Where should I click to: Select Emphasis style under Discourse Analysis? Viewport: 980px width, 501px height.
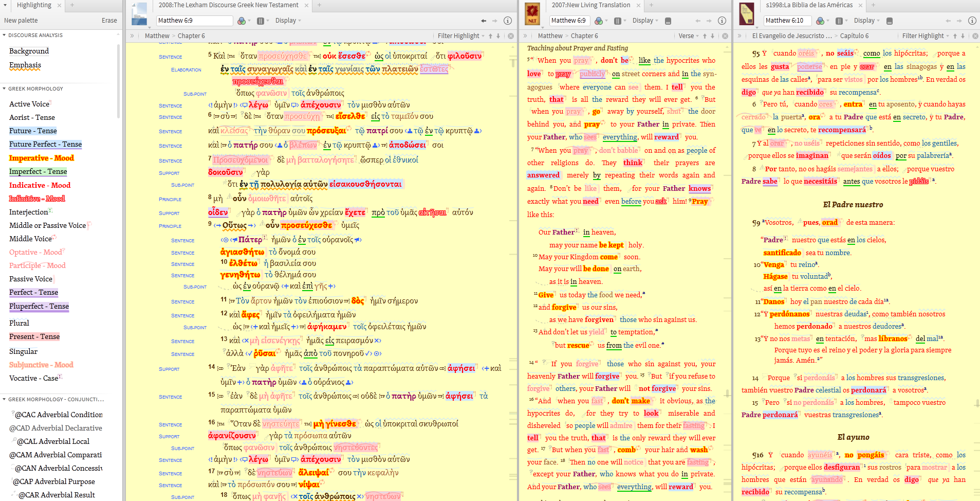(x=25, y=65)
